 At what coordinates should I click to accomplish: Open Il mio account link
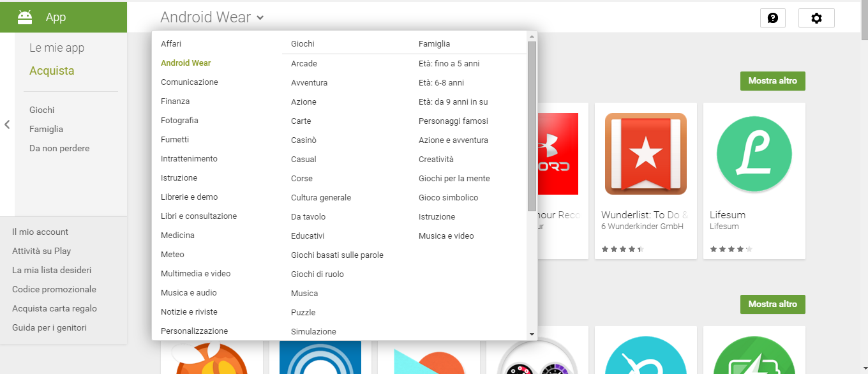pyautogui.click(x=40, y=232)
